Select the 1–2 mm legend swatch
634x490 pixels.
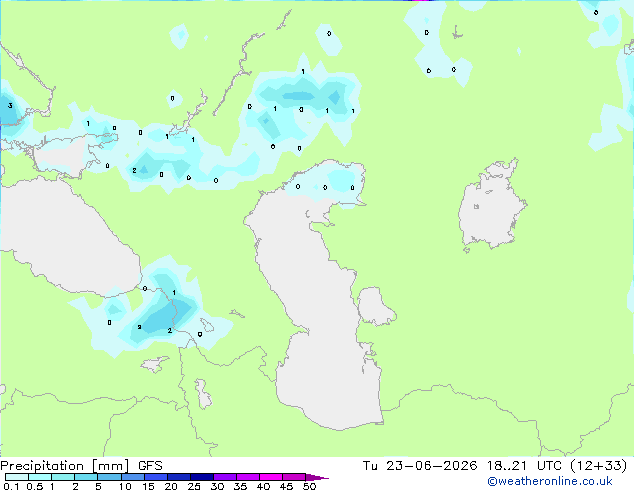point(63,477)
